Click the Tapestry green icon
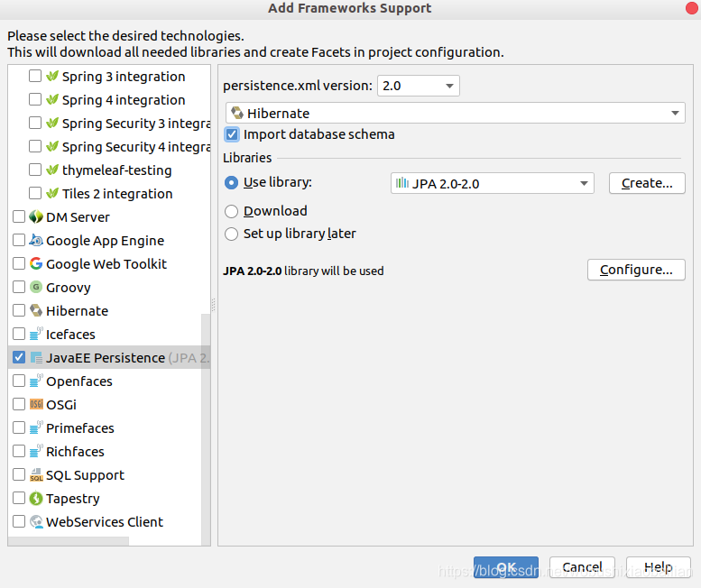 click(x=36, y=498)
